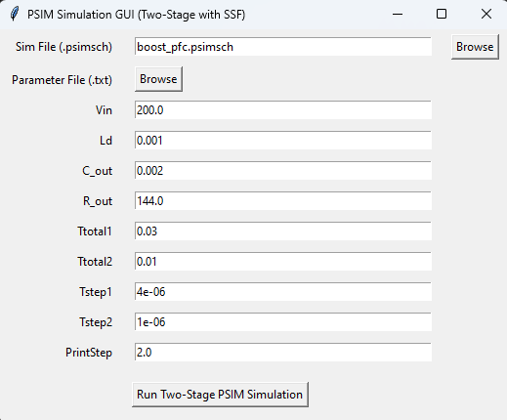Image resolution: width=507 pixels, height=420 pixels.
Task: Click inside the Tstep1 field
Action: click(x=283, y=292)
